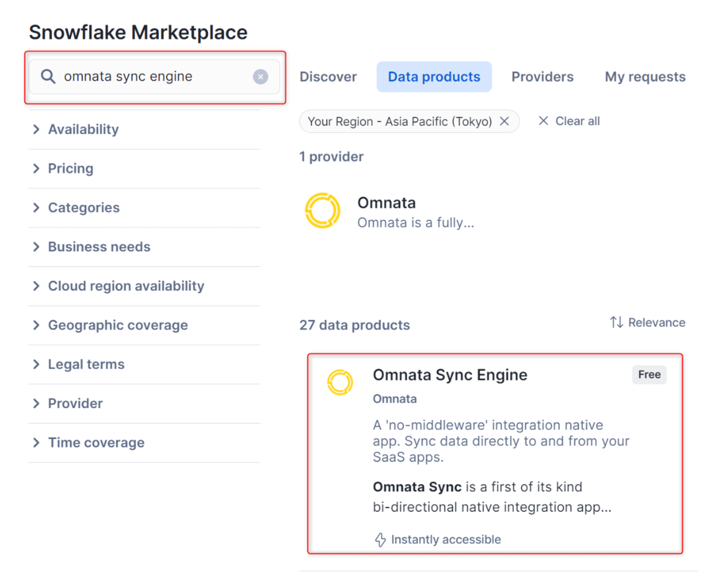Expand the Legal terms filter
This screenshot has height=588, width=724.
[144, 364]
